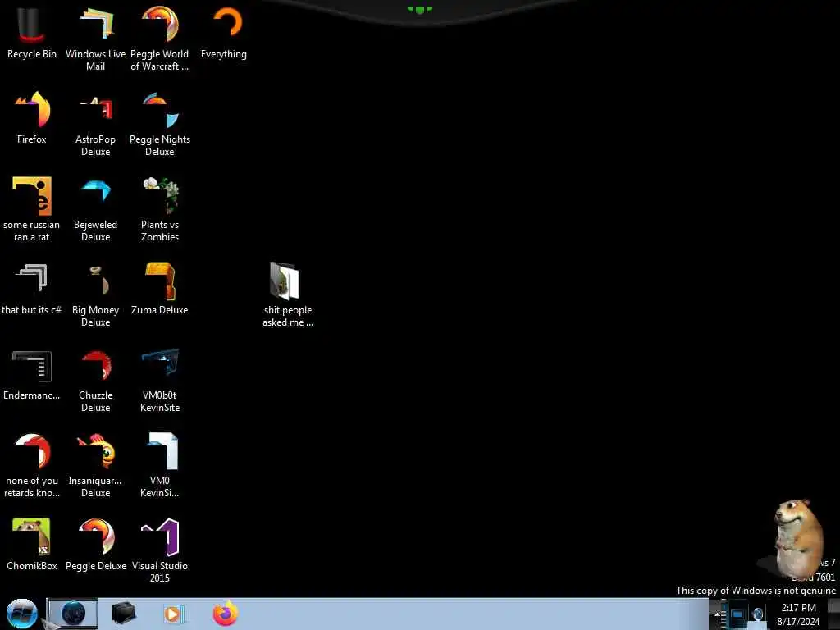840x630 pixels.
Task: Select "that but its c#" icon
Action: pos(32,289)
